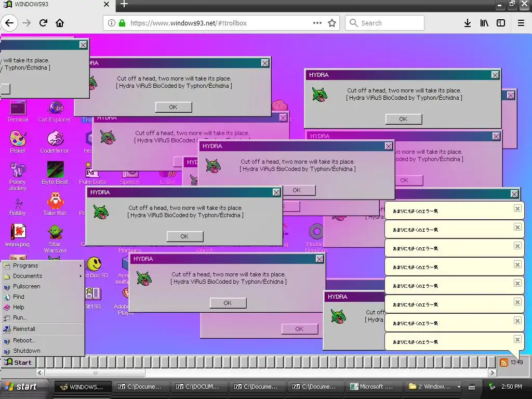Reload the page with the refresh icon
This screenshot has width=532, height=399.
(43, 23)
